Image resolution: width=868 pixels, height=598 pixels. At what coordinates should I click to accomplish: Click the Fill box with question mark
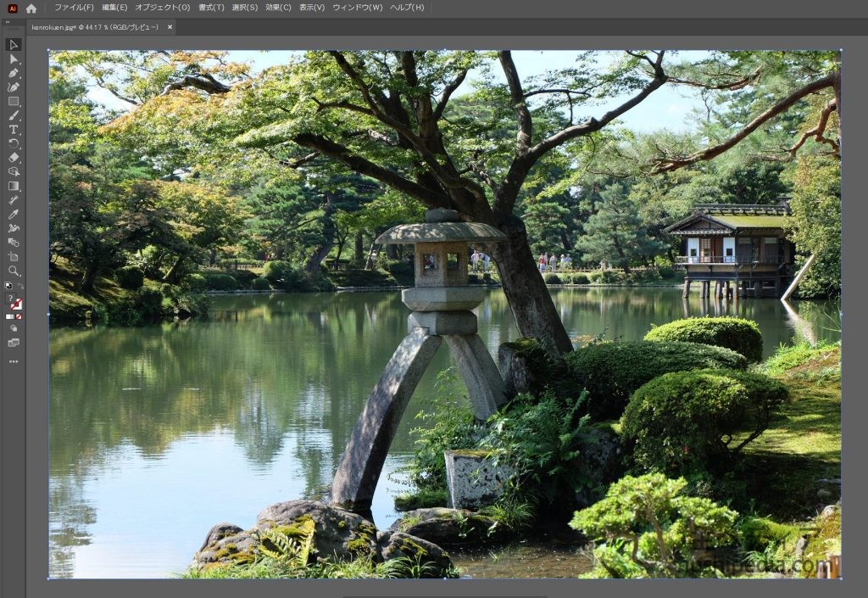10,299
